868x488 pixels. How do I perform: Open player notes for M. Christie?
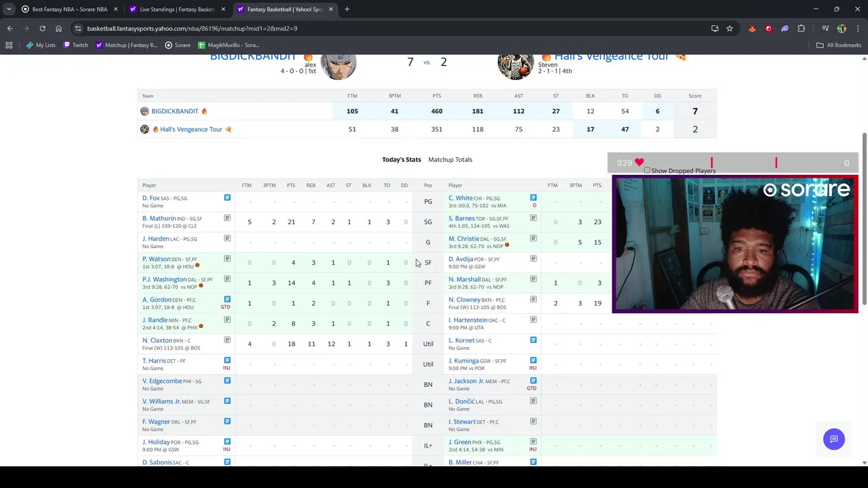point(533,239)
